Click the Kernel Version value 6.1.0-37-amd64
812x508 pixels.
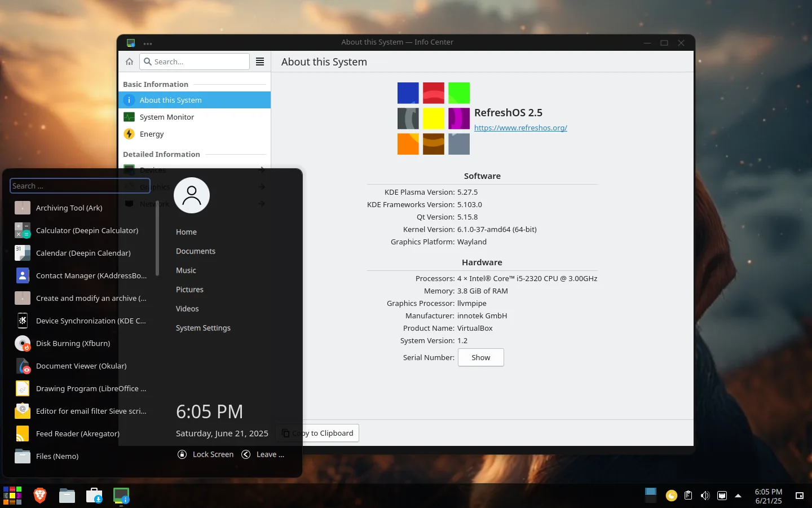[497, 229]
